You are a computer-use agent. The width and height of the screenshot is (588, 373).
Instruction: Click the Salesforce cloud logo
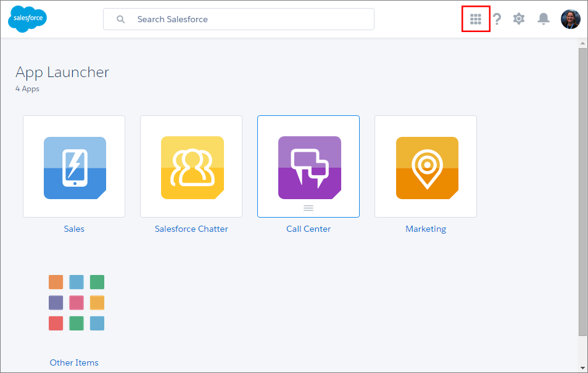tap(27, 18)
